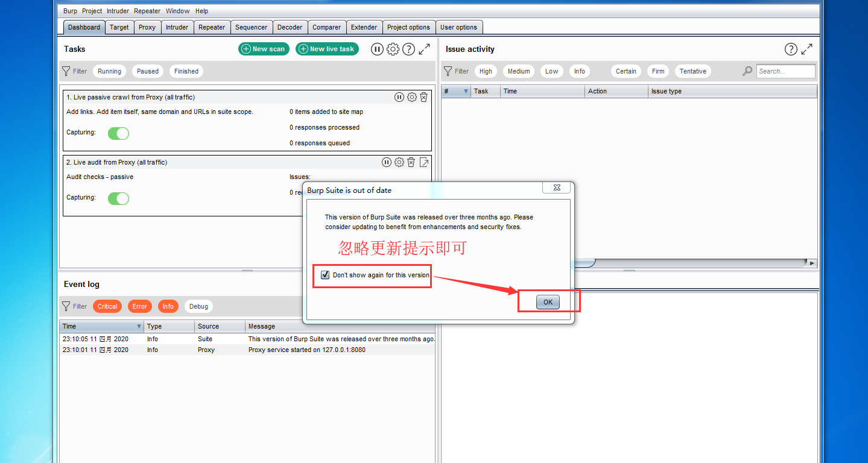Switch to the Comparer tab
868x463 pixels.
click(327, 27)
